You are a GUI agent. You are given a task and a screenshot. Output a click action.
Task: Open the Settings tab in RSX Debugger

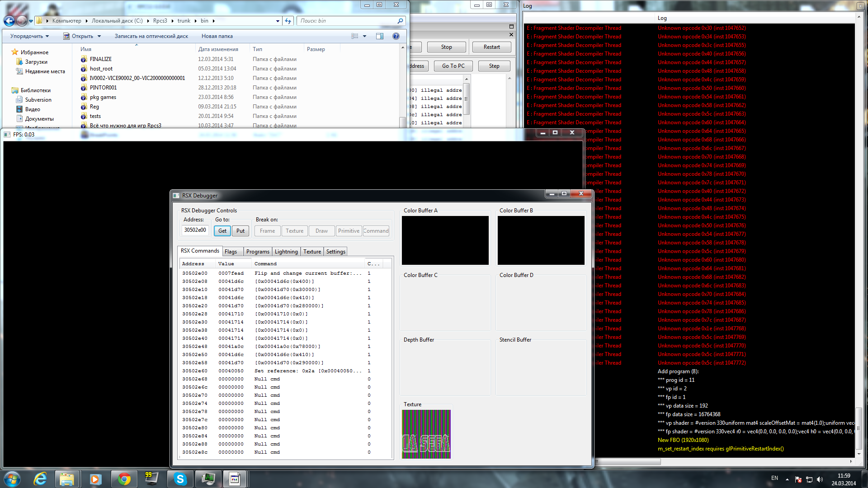[335, 252]
